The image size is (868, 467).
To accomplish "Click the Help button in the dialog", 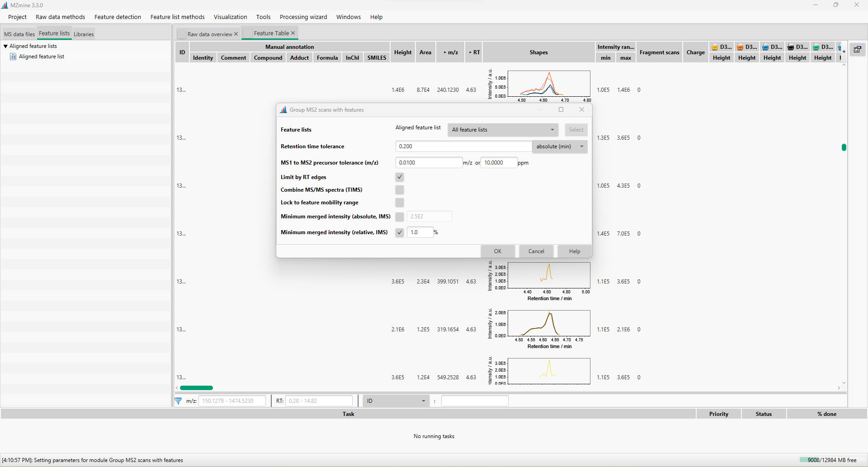I will 574,251.
